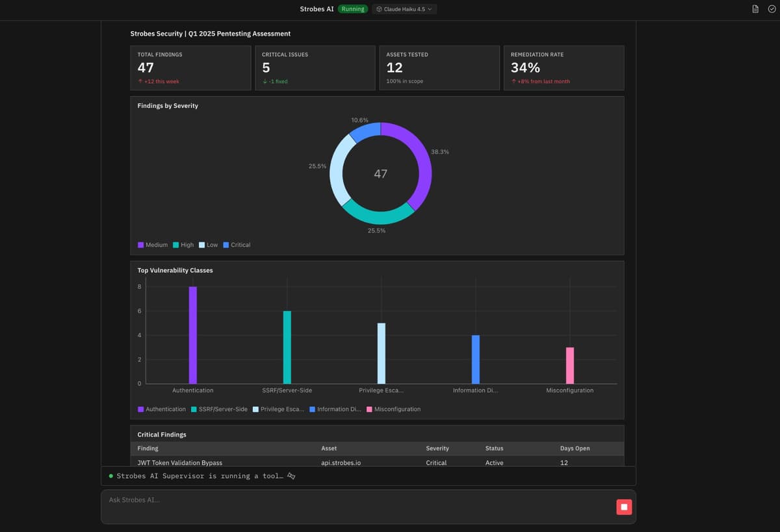Click the Running status badge

click(353, 9)
